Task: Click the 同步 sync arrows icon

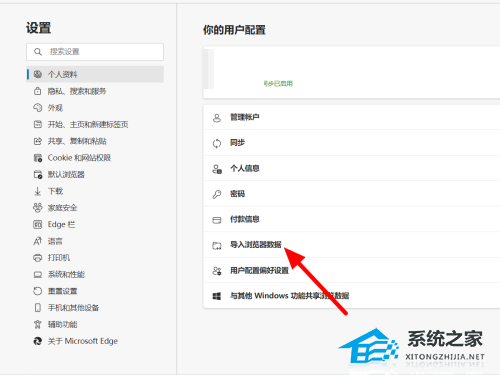Action: [217, 143]
